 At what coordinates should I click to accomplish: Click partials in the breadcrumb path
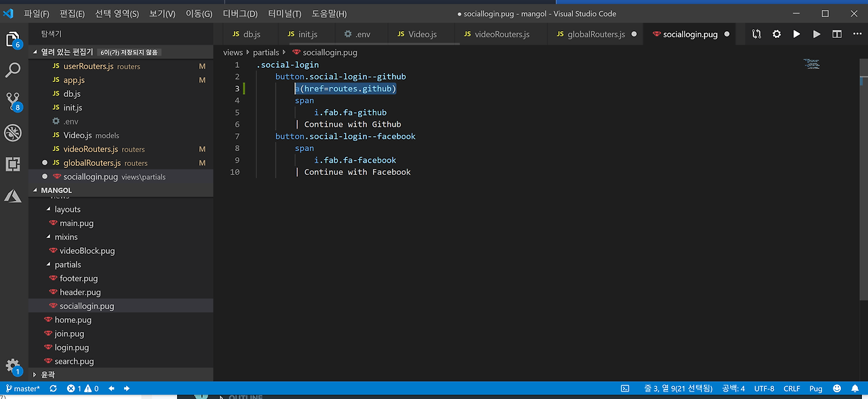pyautogui.click(x=266, y=52)
